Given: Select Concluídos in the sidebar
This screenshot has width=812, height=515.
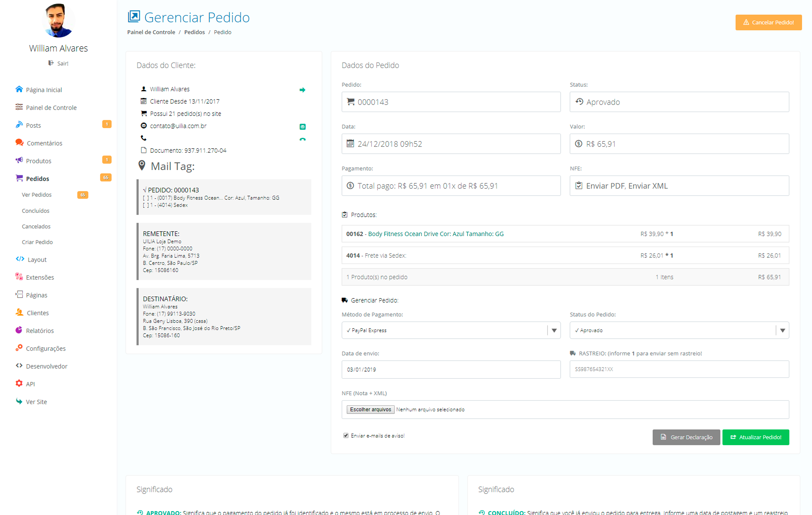Looking at the screenshot, I should [x=35, y=211].
